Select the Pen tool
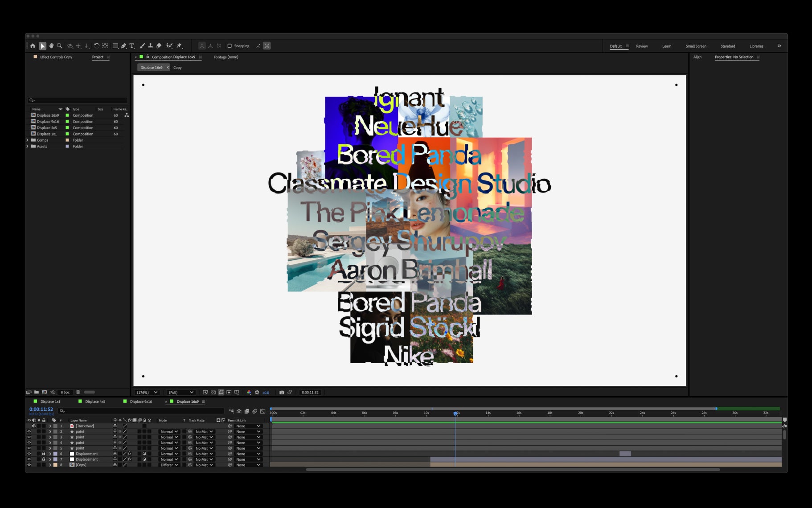Image resolution: width=812 pixels, height=508 pixels. click(x=123, y=46)
